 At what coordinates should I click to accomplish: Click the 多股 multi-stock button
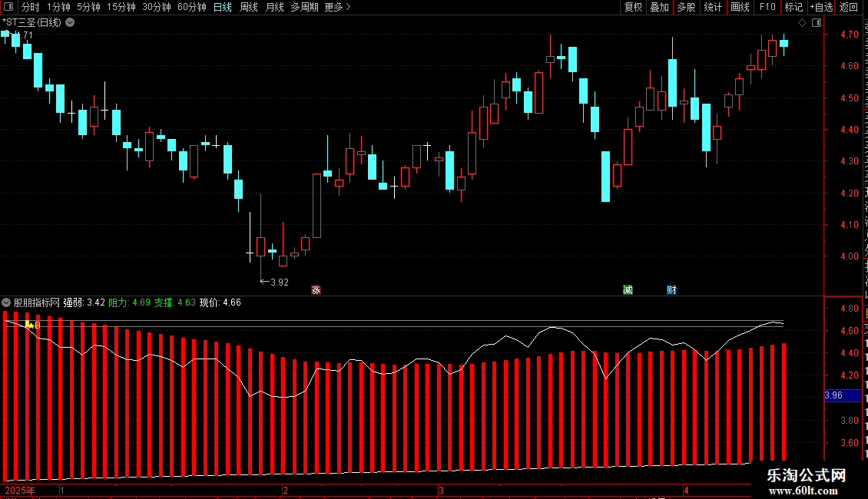(x=686, y=7)
